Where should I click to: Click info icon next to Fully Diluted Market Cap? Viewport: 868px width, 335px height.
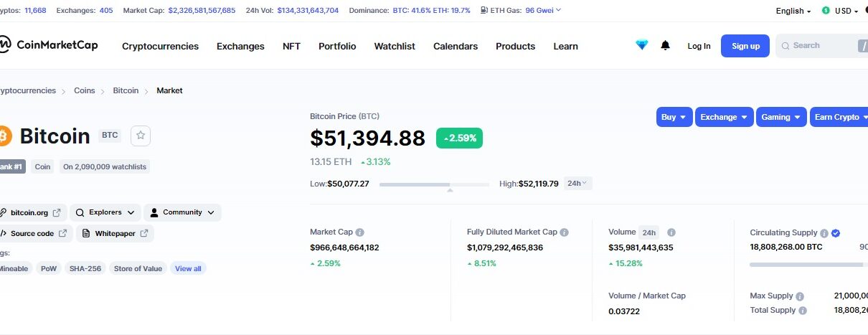[x=564, y=232]
